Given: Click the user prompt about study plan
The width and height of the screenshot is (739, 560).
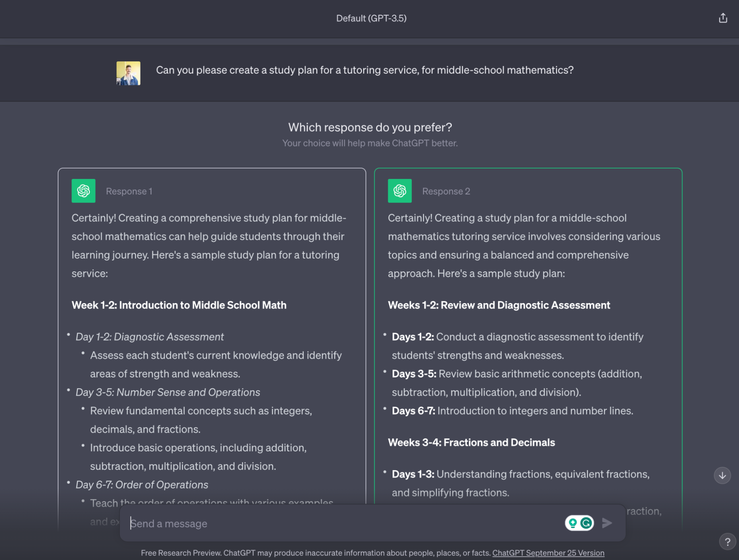Looking at the screenshot, I should point(365,70).
